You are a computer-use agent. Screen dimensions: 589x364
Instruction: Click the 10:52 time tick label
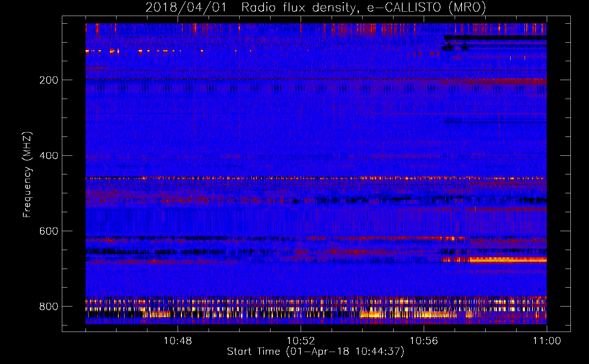pyautogui.click(x=301, y=341)
